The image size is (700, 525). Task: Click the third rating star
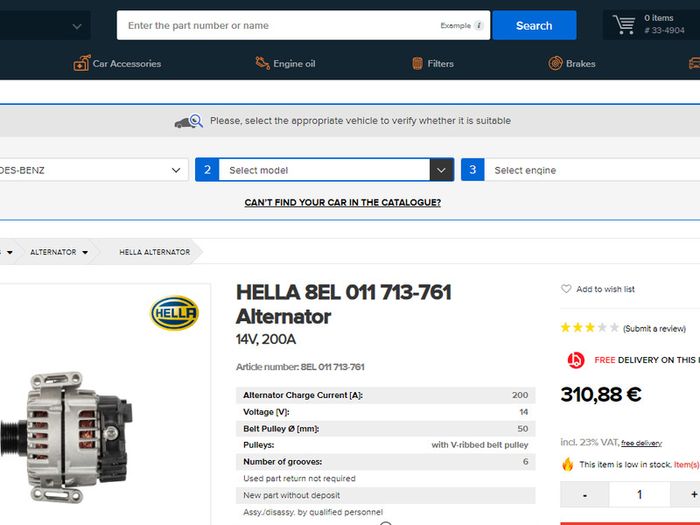(590, 328)
